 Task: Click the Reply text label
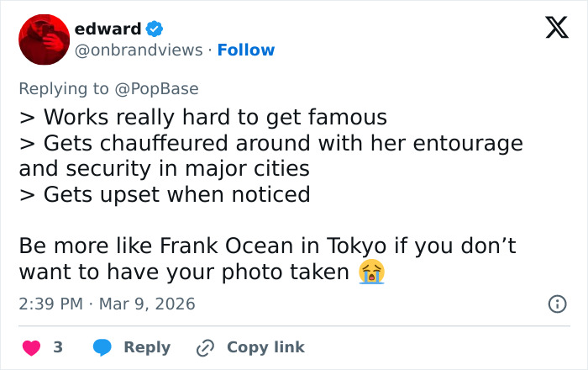(147, 347)
